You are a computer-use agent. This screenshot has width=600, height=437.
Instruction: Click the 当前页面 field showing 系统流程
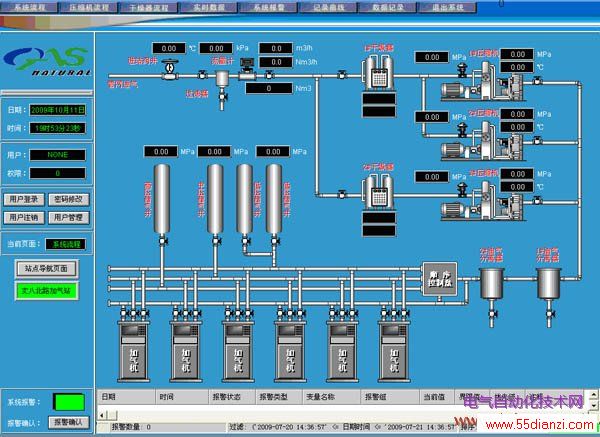coord(65,244)
